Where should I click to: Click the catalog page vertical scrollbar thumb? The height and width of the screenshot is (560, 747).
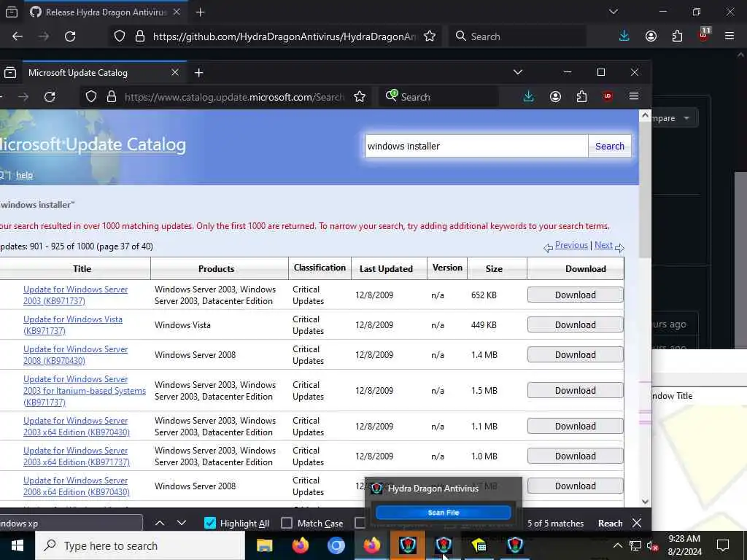tap(645, 190)
